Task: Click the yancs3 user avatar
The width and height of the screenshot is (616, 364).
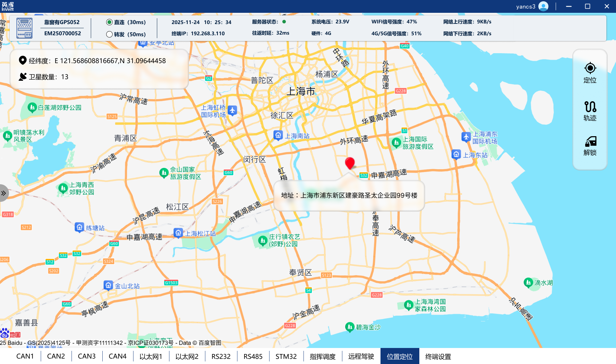Action: coord(543,6)
